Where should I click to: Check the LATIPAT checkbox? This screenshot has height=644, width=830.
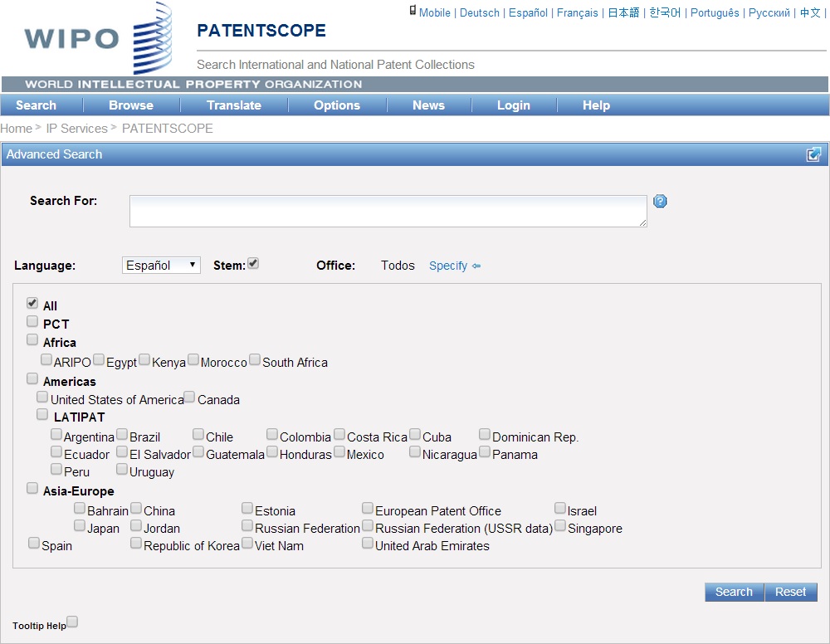pyautogui.click(x=42, y=414)
